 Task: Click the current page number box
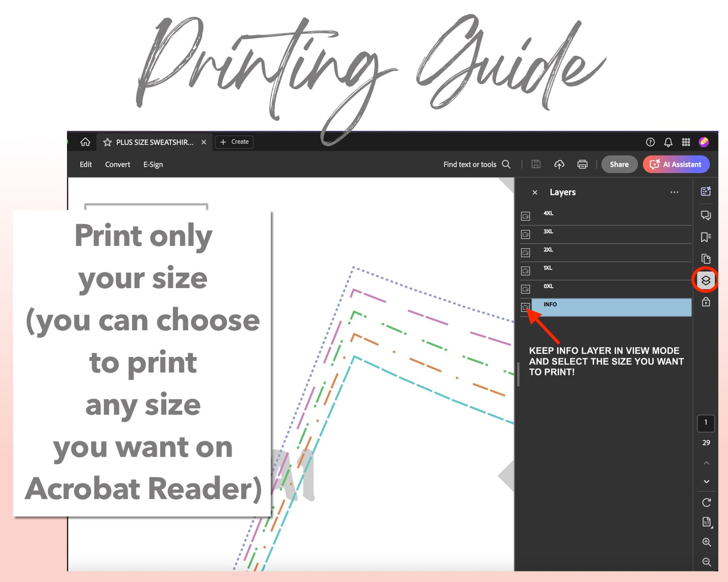[x=706, y=423]
